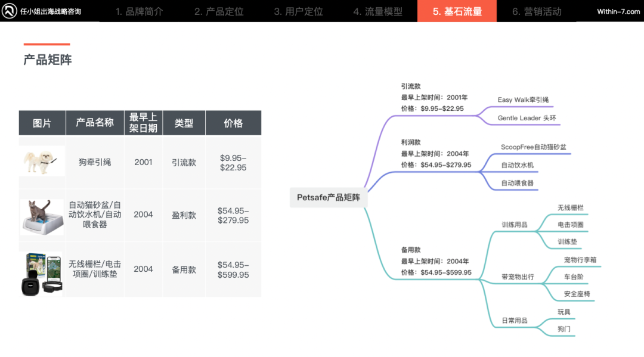Click '价格：$54.95–$599.95' text in mind map
The image size is (644, 357).
(436, 272)
